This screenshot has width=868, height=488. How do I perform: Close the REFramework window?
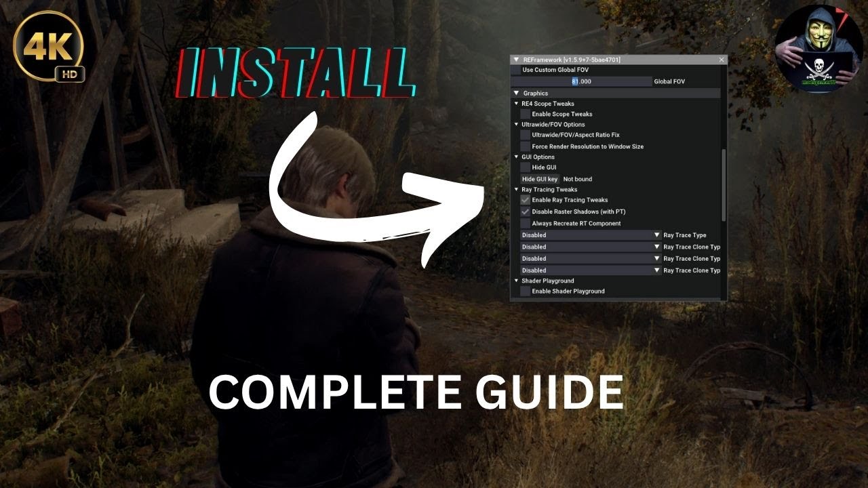click(722, 60)
